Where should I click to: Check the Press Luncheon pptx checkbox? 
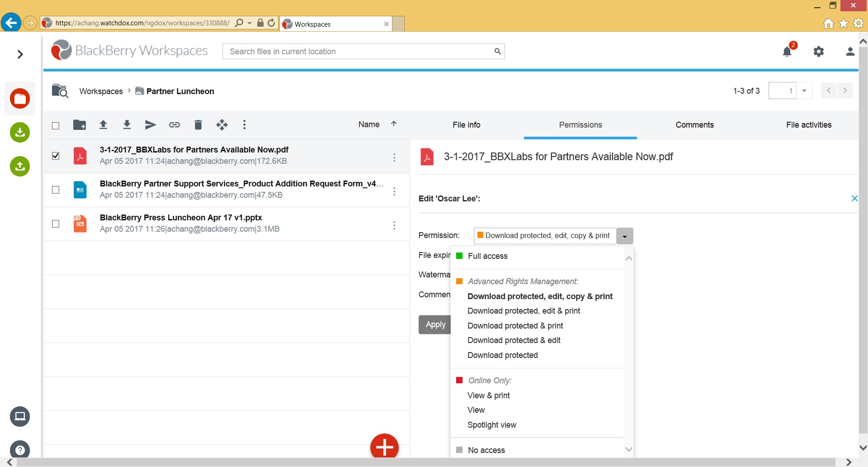tap(56, 224)
